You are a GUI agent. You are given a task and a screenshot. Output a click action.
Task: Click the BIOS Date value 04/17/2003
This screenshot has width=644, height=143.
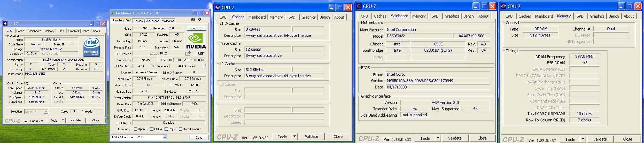point(438,87)
